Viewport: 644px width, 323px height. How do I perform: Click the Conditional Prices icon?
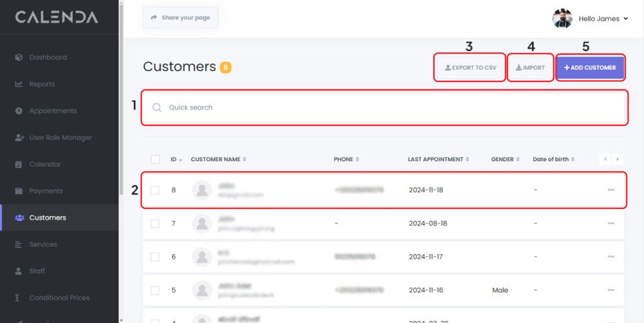(17, 298)
